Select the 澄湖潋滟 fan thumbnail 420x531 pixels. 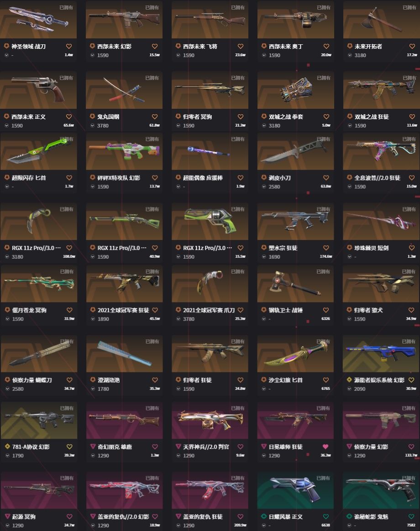[124, 354]
